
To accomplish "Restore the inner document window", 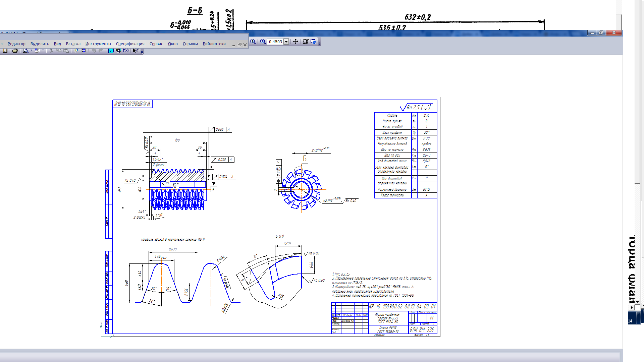I will (x=239, y=45).
